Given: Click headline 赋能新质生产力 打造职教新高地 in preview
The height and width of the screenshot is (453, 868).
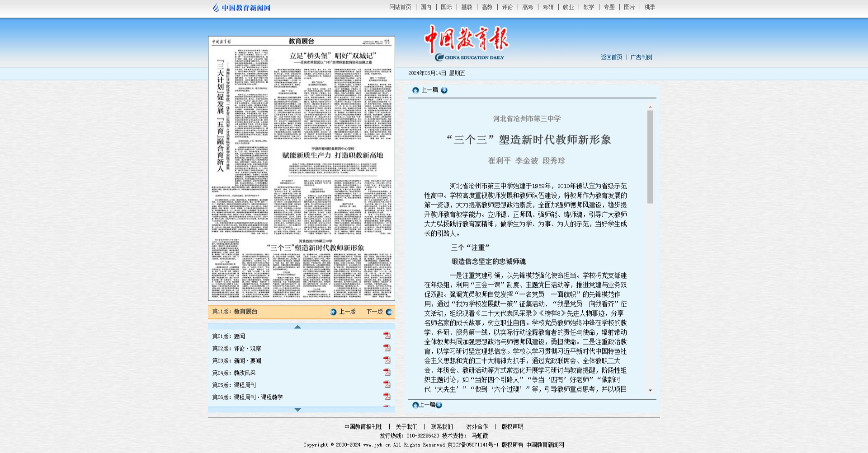Looking at the screenshot, I should point(333,155).
